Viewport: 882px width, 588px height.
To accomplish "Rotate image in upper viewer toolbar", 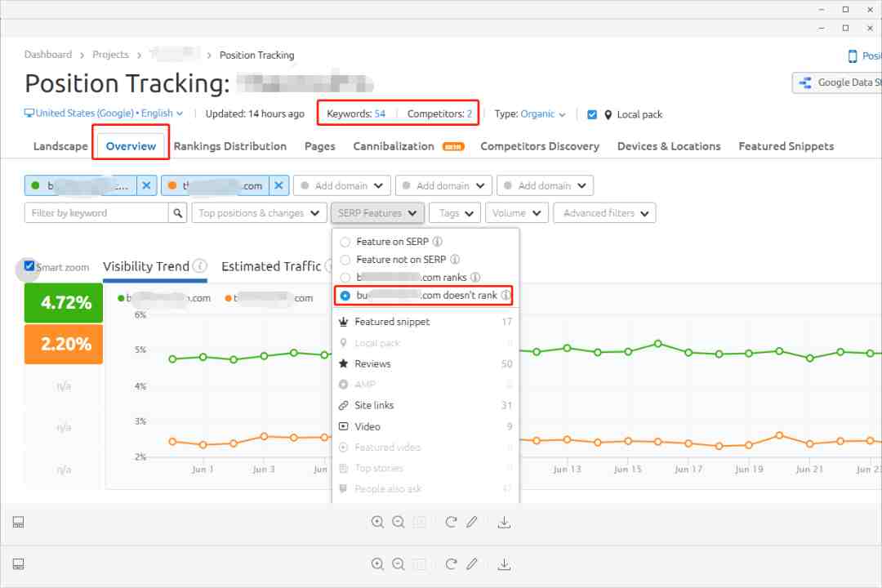I will pyautogui.click(x=451, y=522).
